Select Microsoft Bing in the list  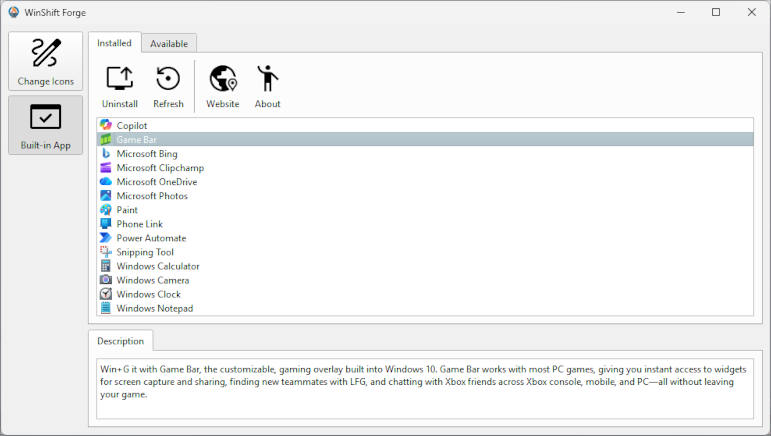click(x=147, y=154)
